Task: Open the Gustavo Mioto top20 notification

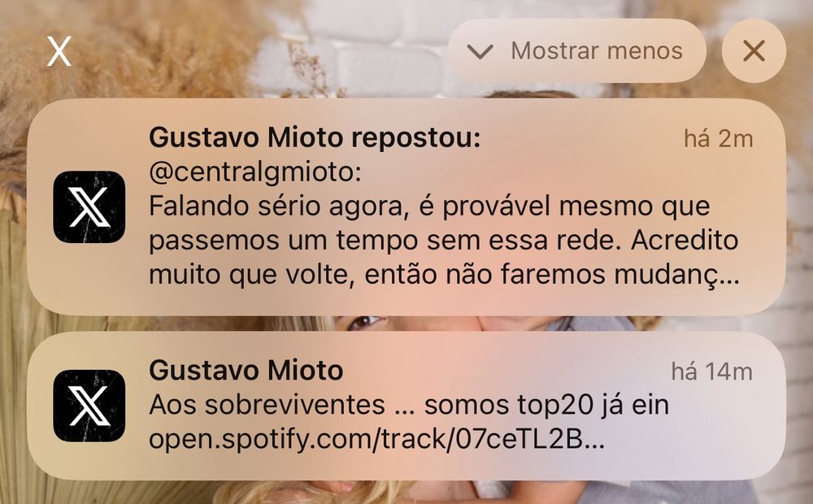Action: 406,406
